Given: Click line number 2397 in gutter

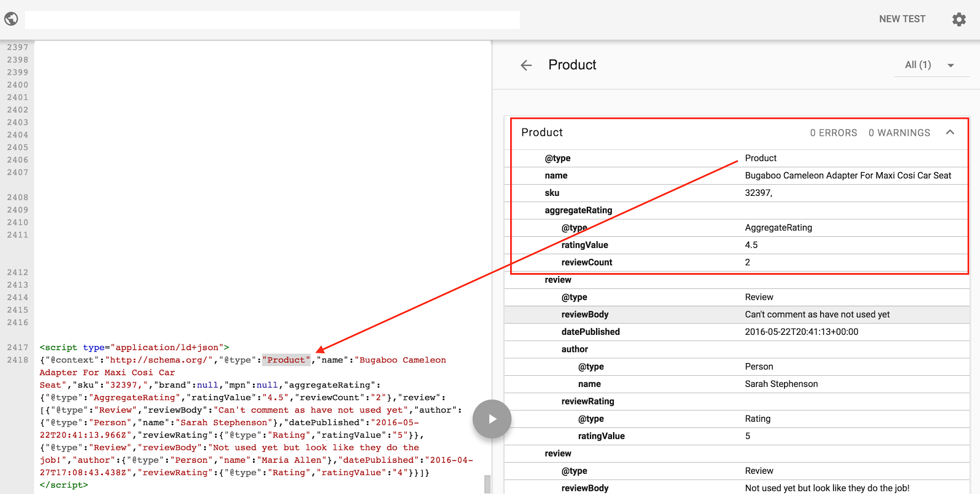Looking at the screenshot, I should click(x=18, y=47).
